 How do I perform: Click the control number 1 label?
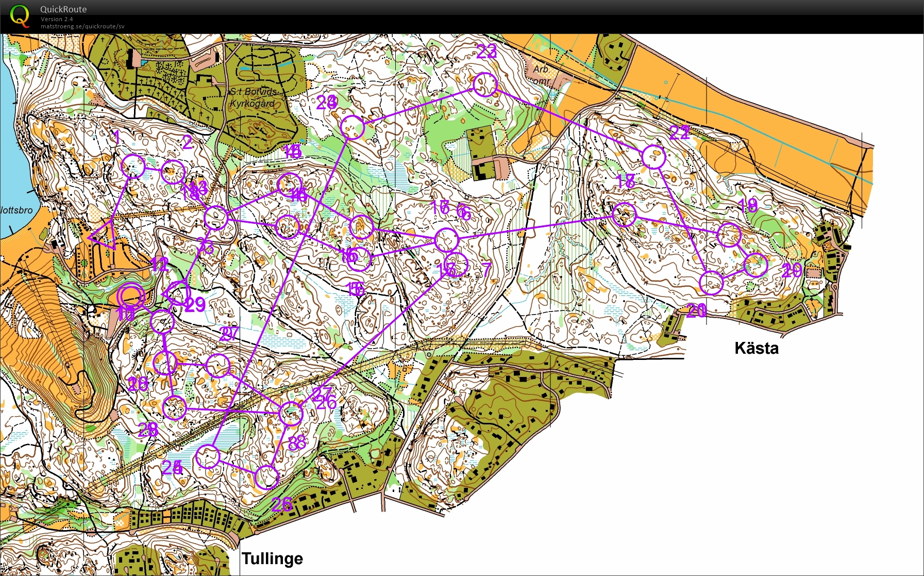[116, 137]
